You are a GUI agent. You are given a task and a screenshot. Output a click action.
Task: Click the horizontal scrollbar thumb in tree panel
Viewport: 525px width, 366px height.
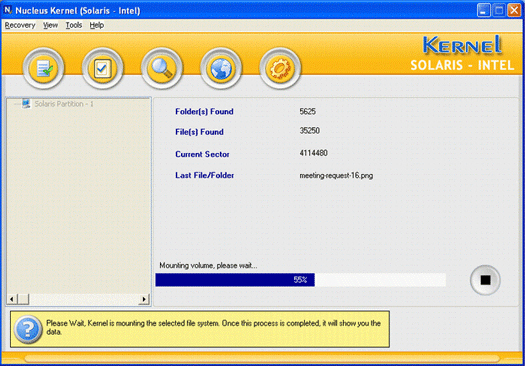23,299
